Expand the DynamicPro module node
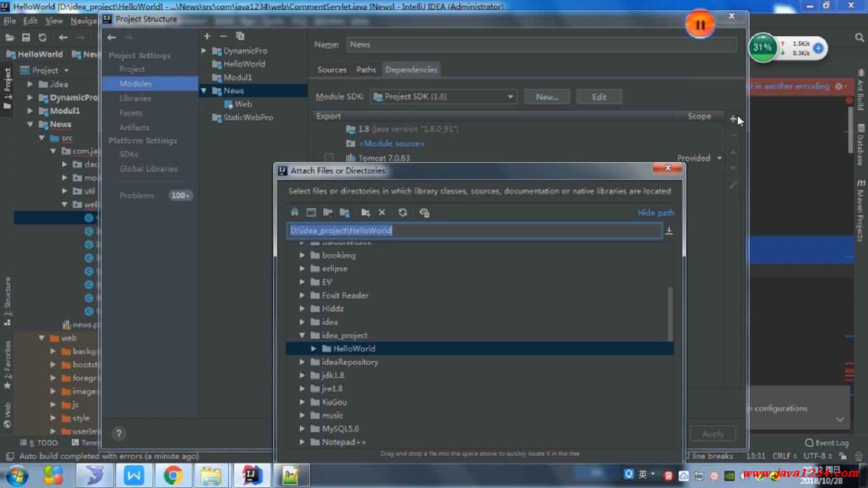This screenshot has width=868, height=488. coord(204,51)
